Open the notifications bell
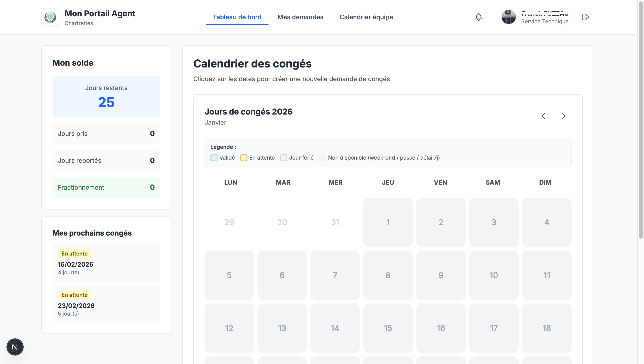 [x=478, y=17]
